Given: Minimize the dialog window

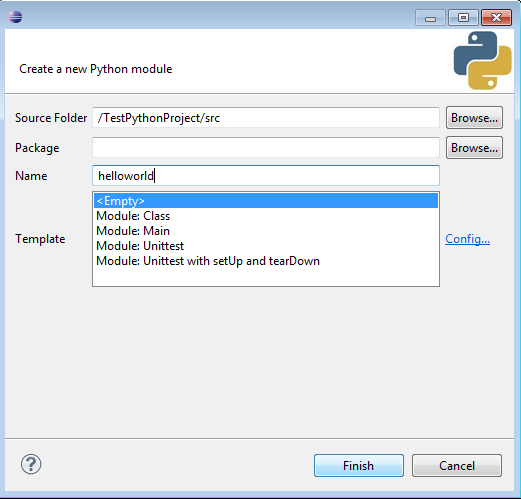Looking at the screenshot, I should click(430, 17).
